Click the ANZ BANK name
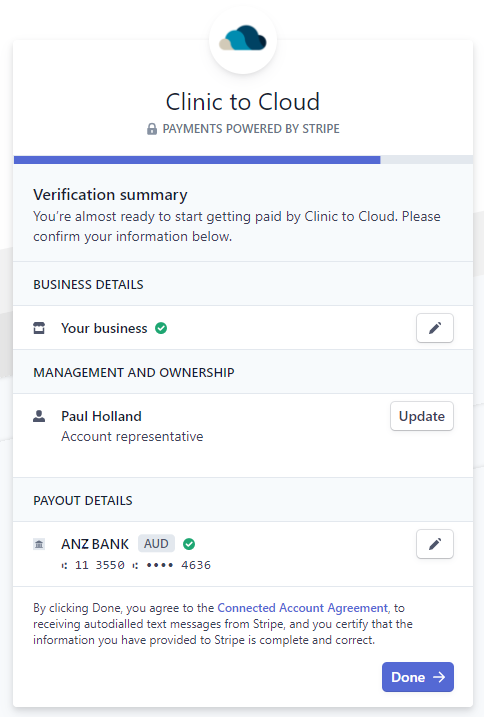Screen dimensions: 484x717 point(95,544)
